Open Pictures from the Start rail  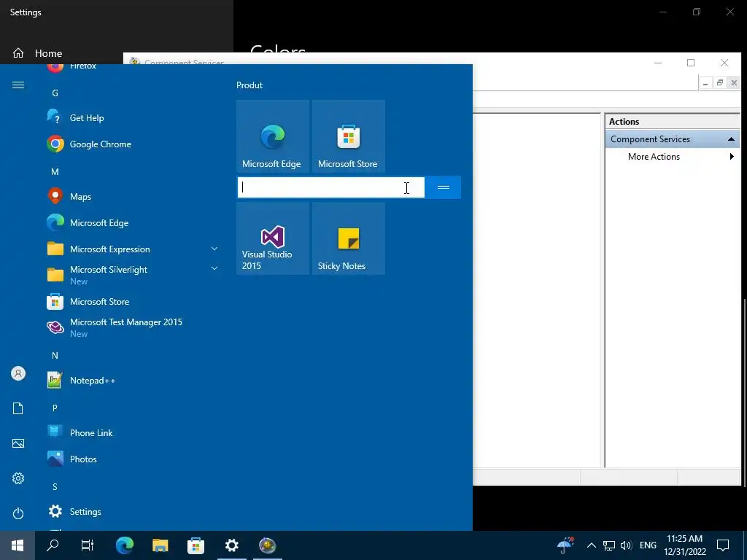point(18,443)
